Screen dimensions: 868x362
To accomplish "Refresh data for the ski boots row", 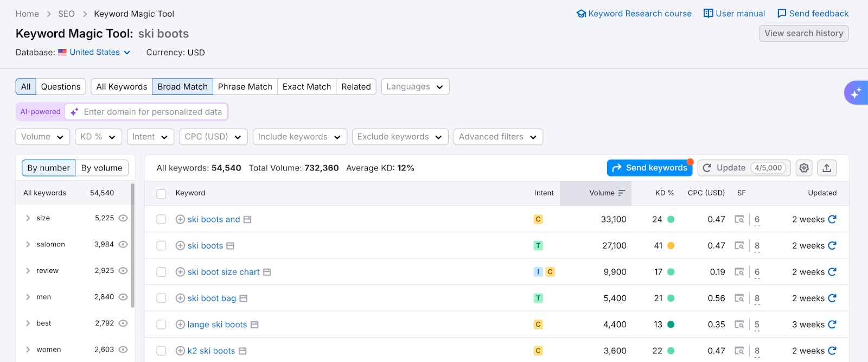I will 832,246.
